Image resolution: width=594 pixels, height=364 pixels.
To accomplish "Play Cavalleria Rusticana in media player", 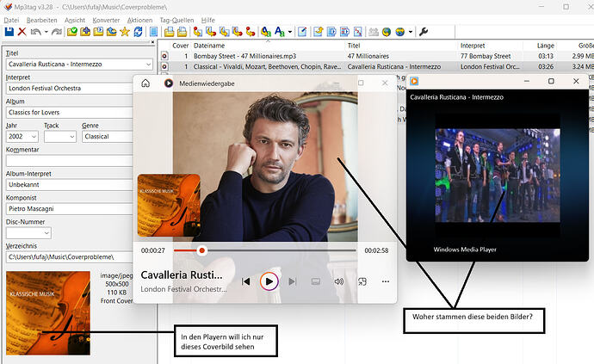I will [x=269, y=281].
